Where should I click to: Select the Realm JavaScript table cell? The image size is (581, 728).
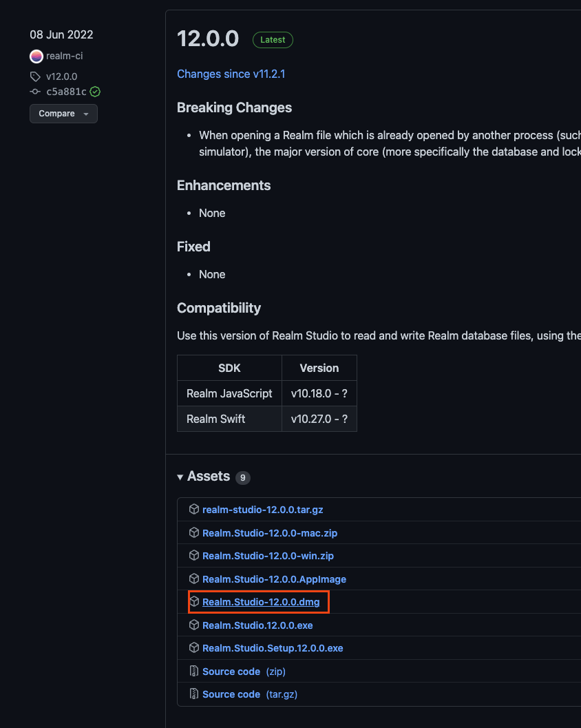(229, 393)
